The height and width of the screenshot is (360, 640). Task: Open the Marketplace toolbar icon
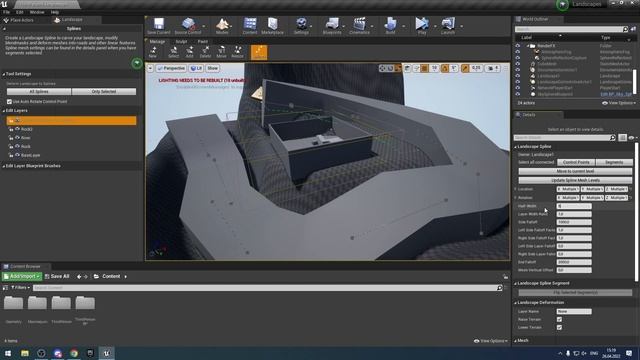(x=272, y=26)
